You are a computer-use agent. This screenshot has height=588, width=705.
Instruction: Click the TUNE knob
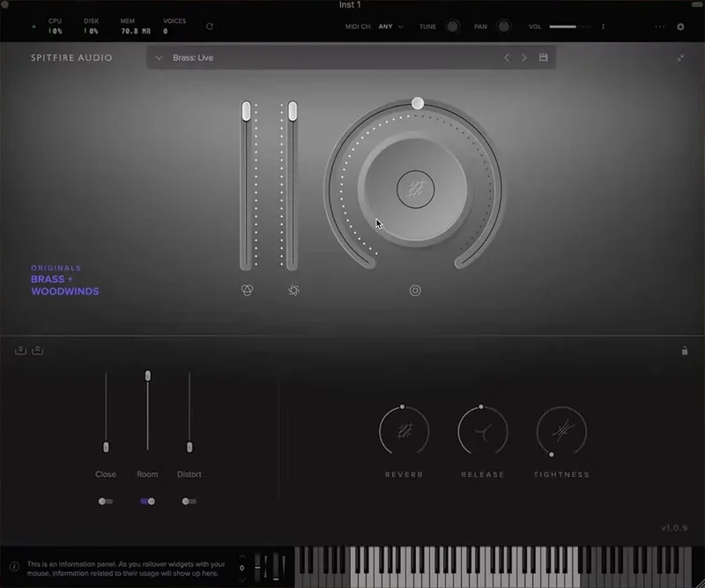(x=452, y=26)
